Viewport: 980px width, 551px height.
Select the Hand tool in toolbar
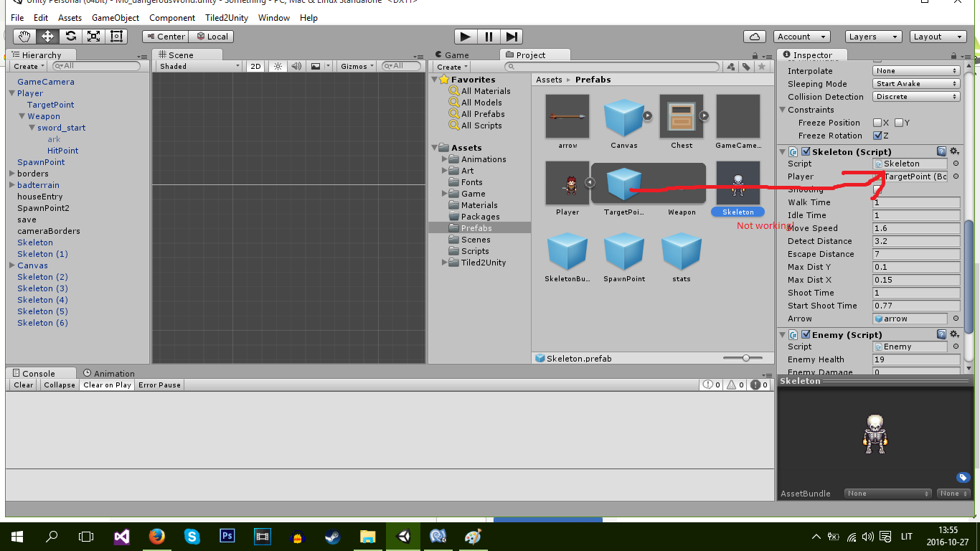coord(25,37)
